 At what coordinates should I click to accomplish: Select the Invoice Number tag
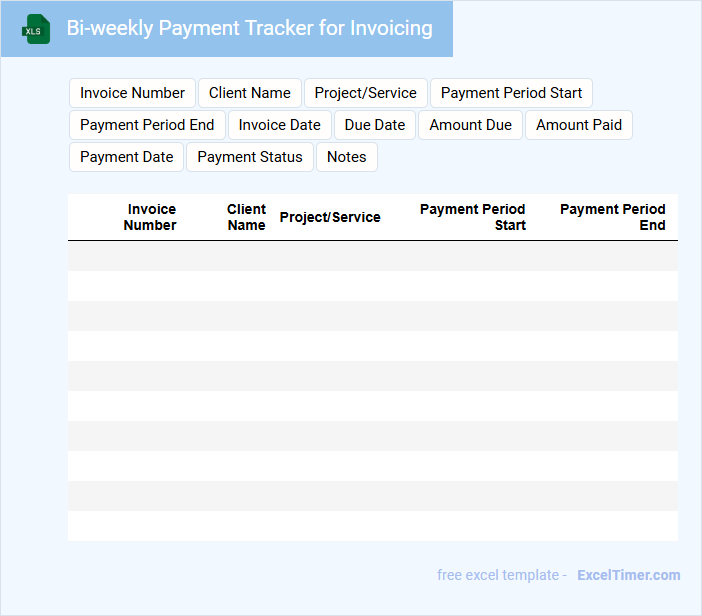(x=132, y=93)
